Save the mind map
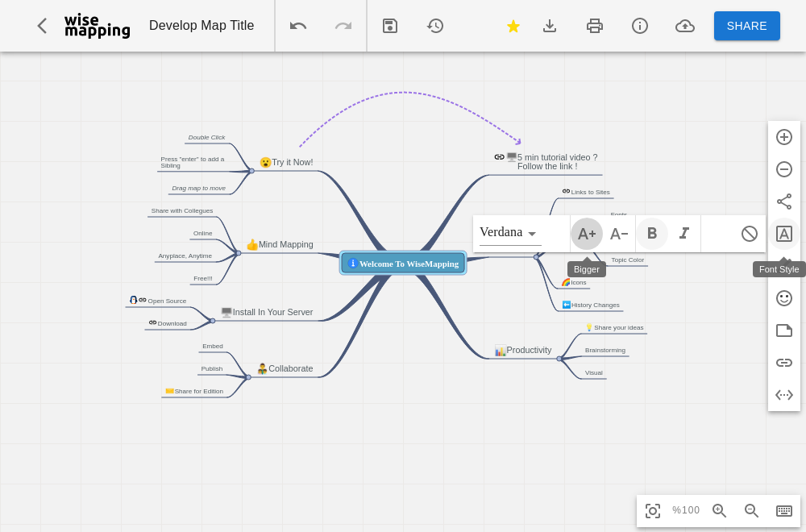The width and height of the screenshot is (806, 532). point(390,26)
